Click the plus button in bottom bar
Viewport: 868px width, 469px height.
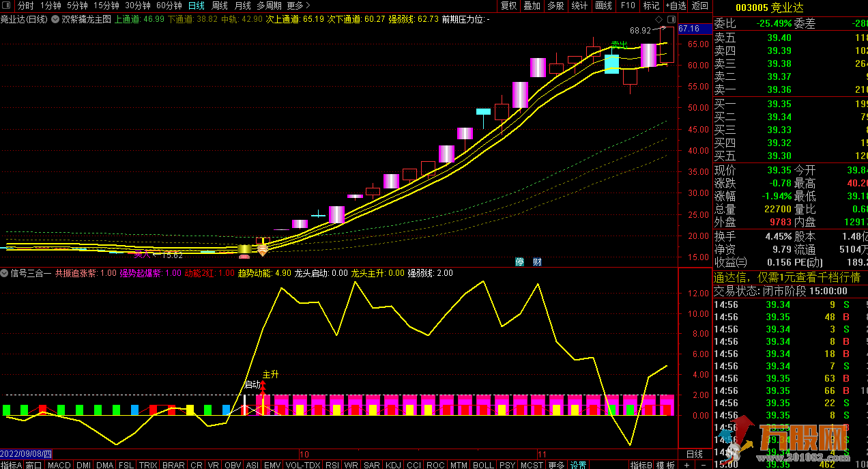tap(686, 465)
